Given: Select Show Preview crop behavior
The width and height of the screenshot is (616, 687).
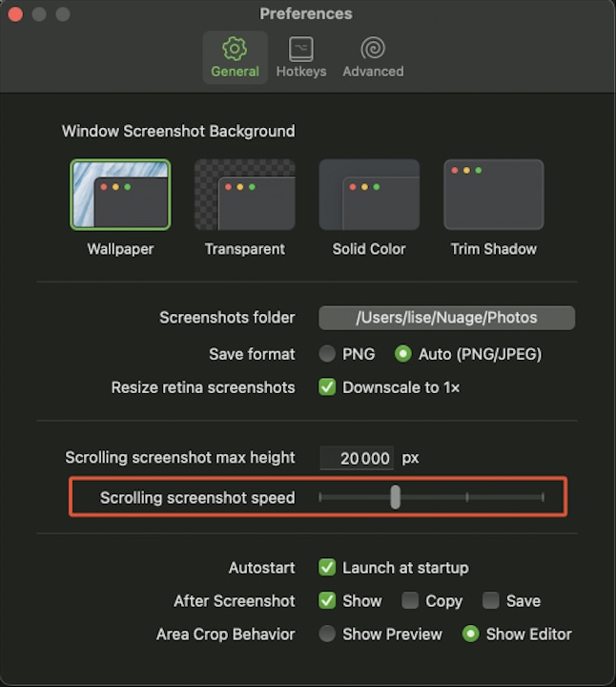Looking at the screenshot, I should (328, 635).
